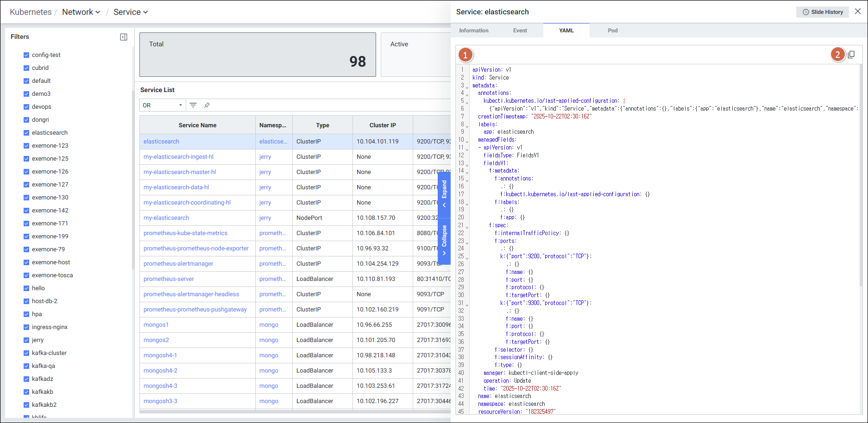Open the OR condition dropdown
This screenshot has width=868, height=423.
[163, 105]
